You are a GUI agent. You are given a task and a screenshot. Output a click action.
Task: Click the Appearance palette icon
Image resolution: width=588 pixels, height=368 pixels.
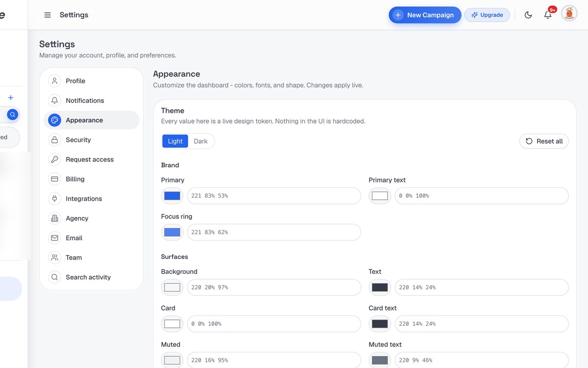(54, 120)
